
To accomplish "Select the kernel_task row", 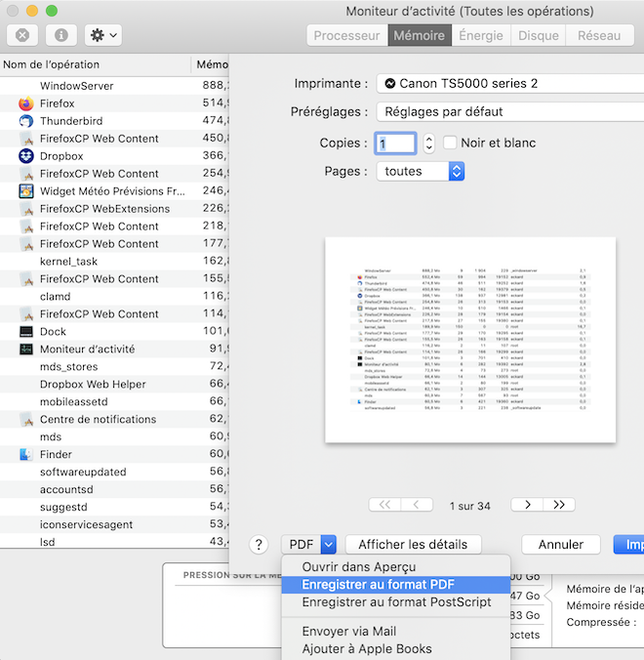I will [114, 262].
